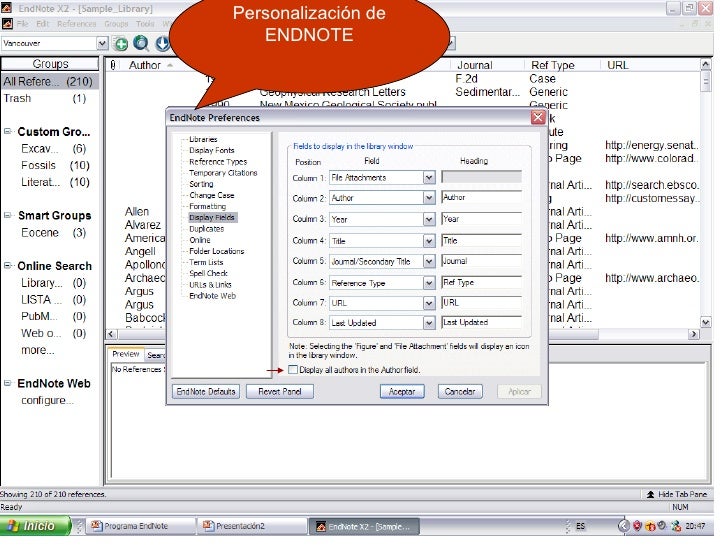This screenshot has height=546, width=728.
Task: Open the Edit menu
Action: 42,24
